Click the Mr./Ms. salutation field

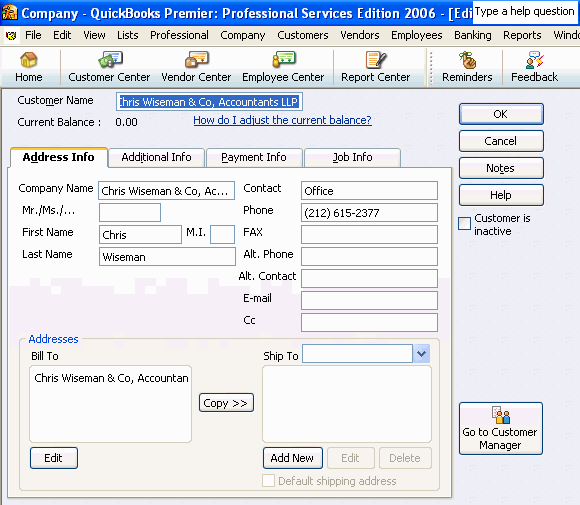pos(130,213)
